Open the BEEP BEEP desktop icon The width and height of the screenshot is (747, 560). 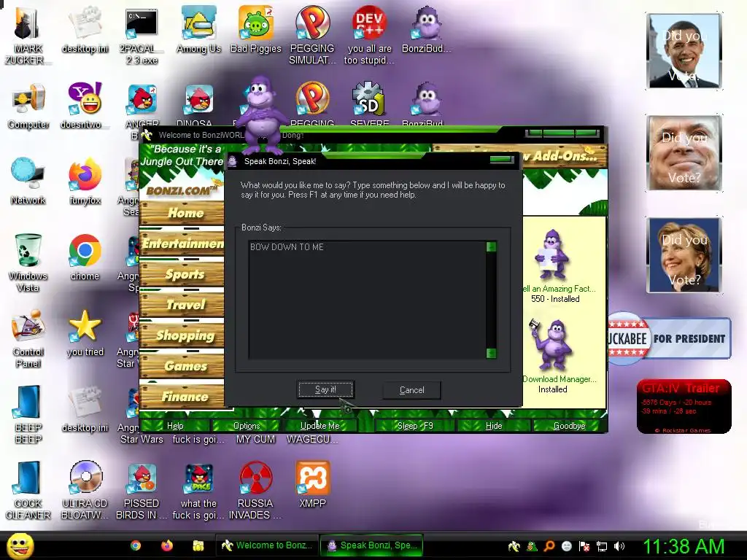[x=28, y=414]
